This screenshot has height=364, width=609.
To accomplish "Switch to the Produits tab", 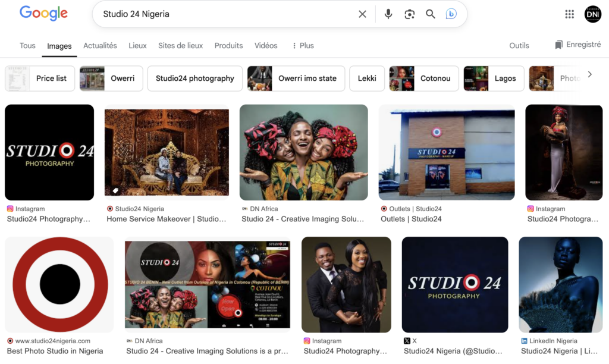I will click(229, 45).
